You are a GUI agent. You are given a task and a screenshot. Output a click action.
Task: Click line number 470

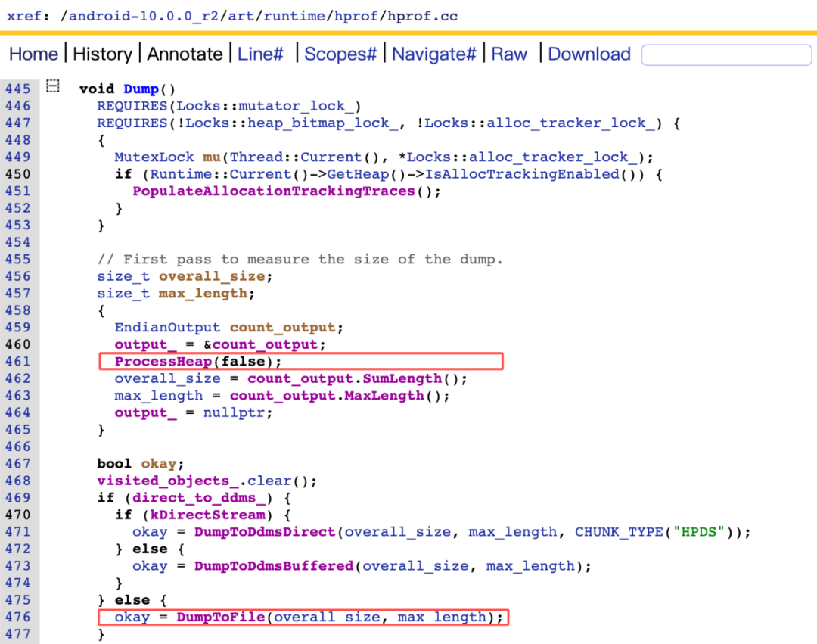(x=17, y=515)
